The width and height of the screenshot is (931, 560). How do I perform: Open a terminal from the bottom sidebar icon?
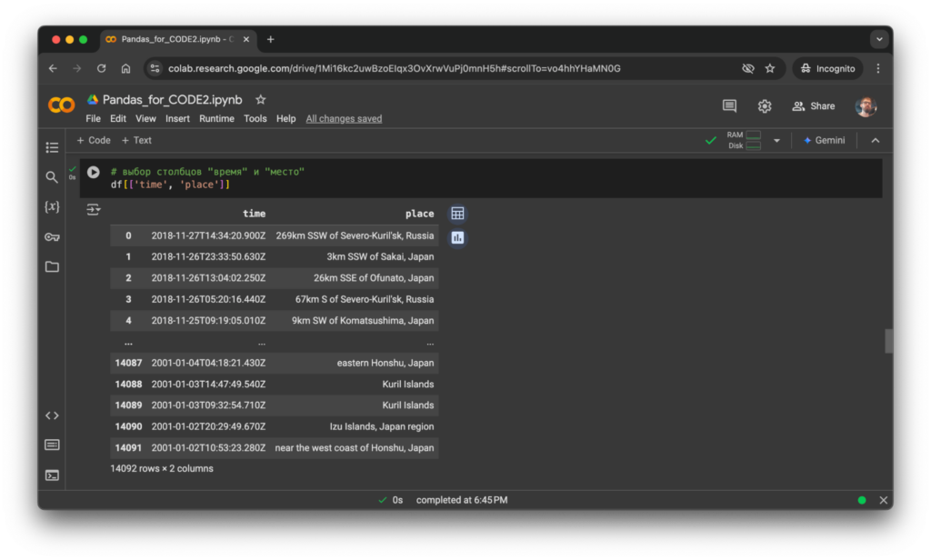[52, 475]
